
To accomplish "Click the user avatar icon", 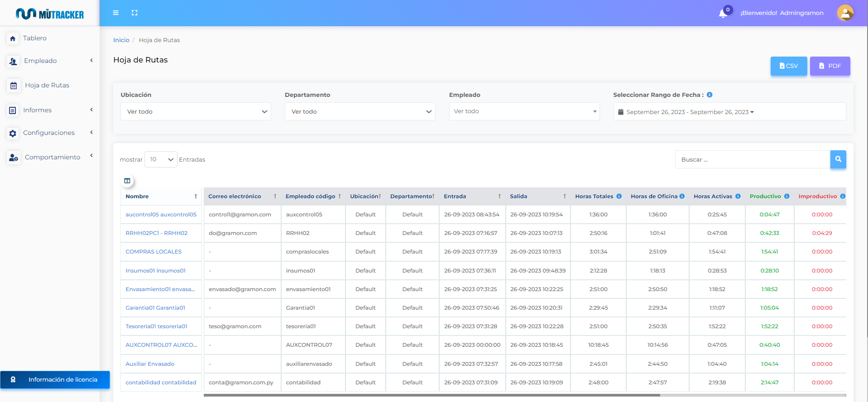I will pos(845,13).
